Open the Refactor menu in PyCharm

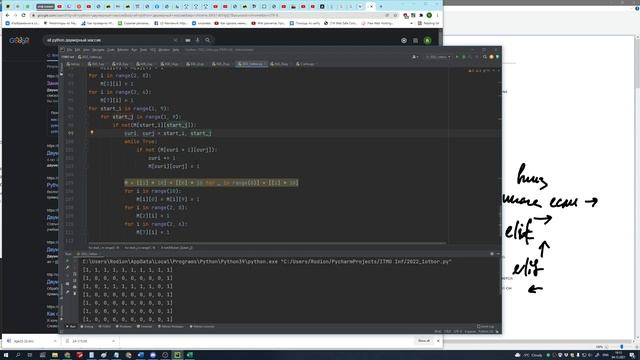click(123, 50)
